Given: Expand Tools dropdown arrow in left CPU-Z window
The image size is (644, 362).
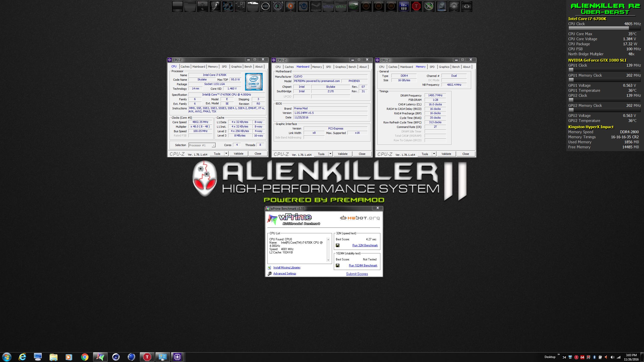Looking at the screenshot, I should pyautogui.click(x=226, y=154).
